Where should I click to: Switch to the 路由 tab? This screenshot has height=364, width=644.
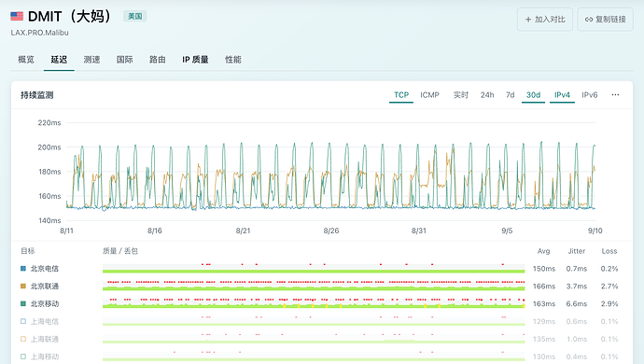158,60
